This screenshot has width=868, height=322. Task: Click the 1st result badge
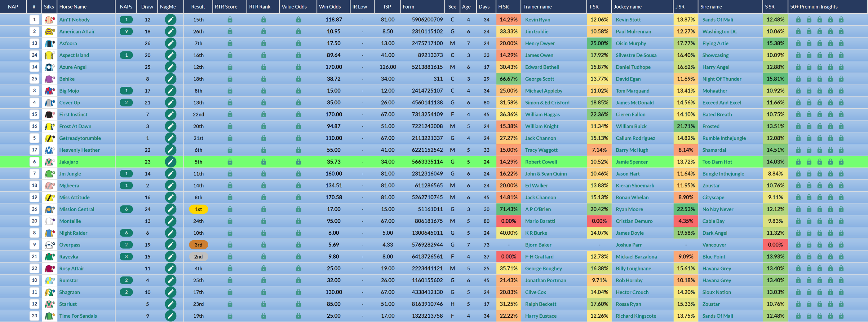click(198, 209)
